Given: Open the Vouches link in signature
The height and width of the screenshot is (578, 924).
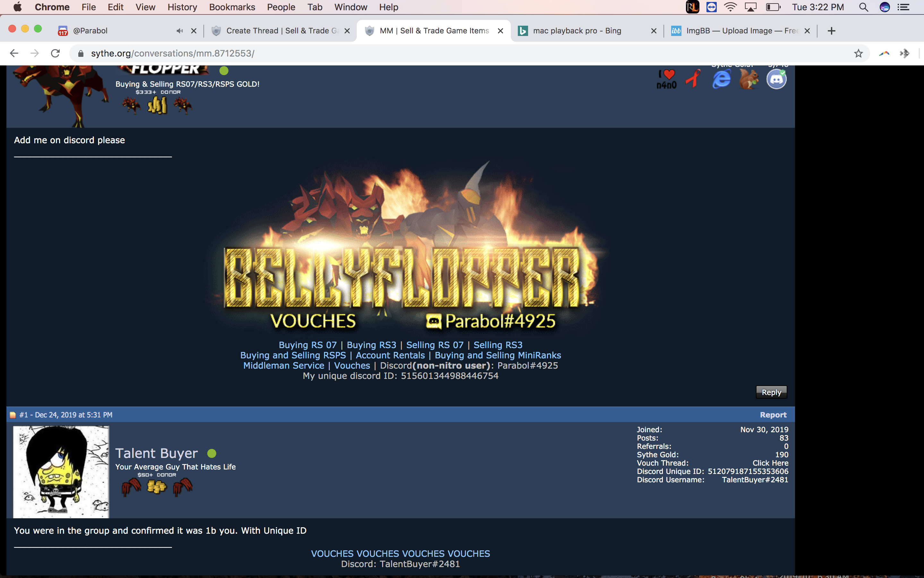Looking at the screenshot, I should [352, 365].
